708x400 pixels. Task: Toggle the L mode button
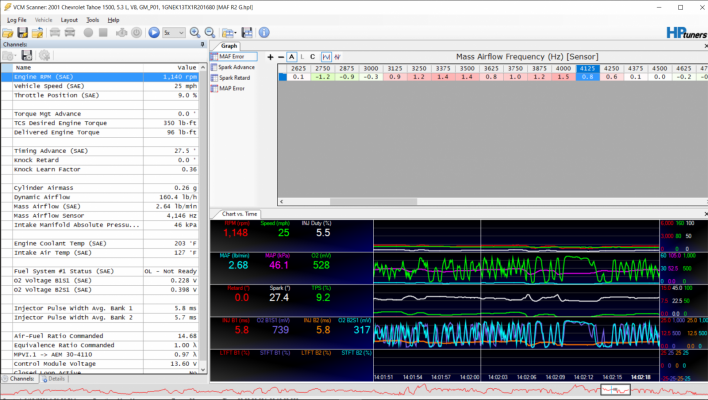tap(302, 57)
